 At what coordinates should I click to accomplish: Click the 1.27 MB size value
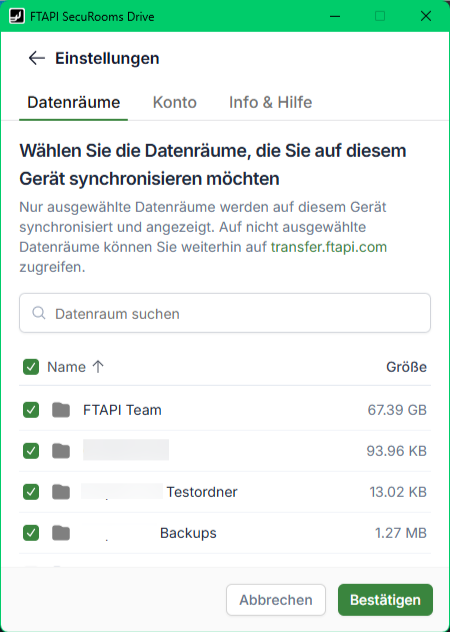pyautogui.click(x=401, y=533)
